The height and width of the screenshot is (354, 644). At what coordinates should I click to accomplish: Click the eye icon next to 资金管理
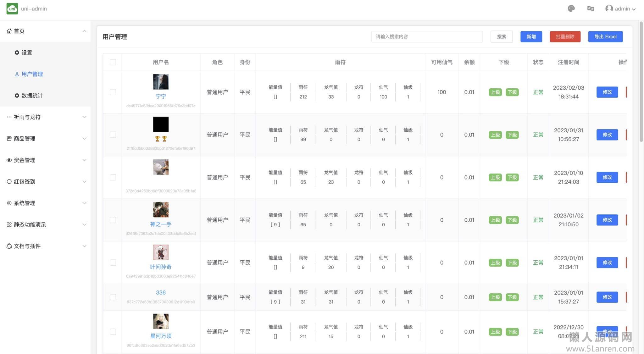pos(9,160)
